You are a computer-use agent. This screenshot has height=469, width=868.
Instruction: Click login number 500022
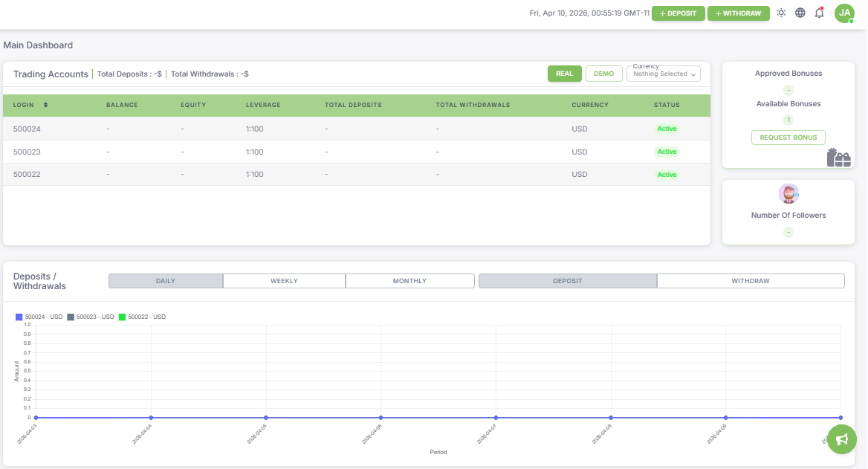27,175
